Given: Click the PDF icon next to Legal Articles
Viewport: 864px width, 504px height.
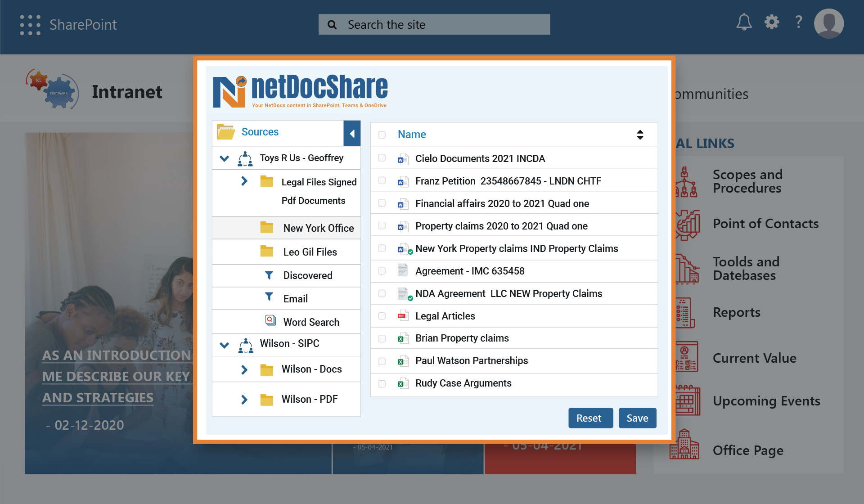Looking at the screenshot, I should pos(402,315).
